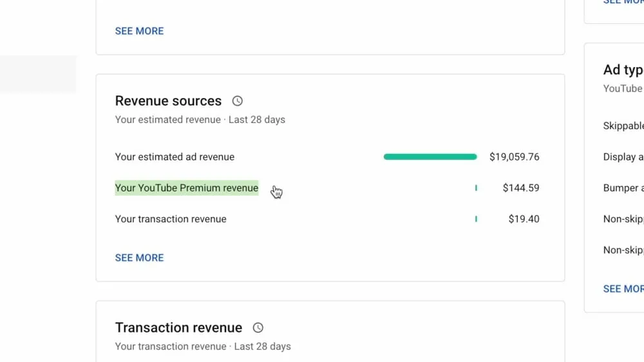Select the 'Your estimated ad revenue' row label
Viewport: 644px width, 362px height.
click(x=175, y=157)
